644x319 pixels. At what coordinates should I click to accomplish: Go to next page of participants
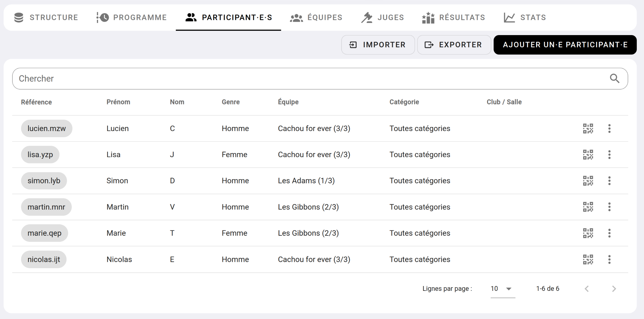point(614,289)
